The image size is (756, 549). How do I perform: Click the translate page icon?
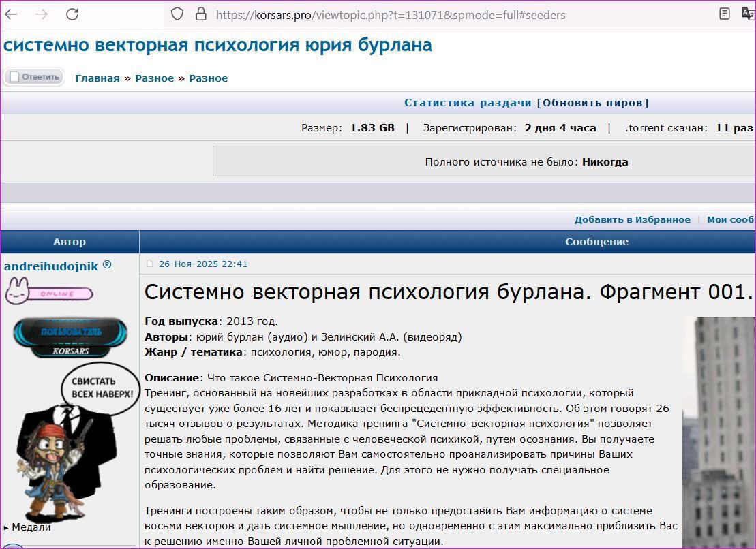[748, 14]
